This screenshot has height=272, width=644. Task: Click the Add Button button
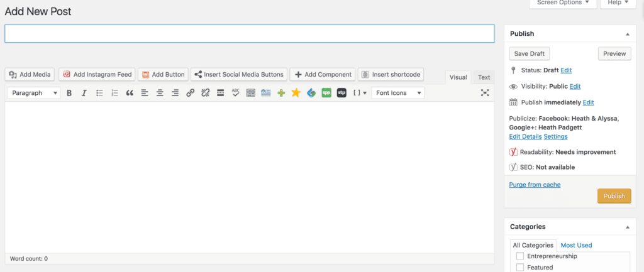(163, 75)
